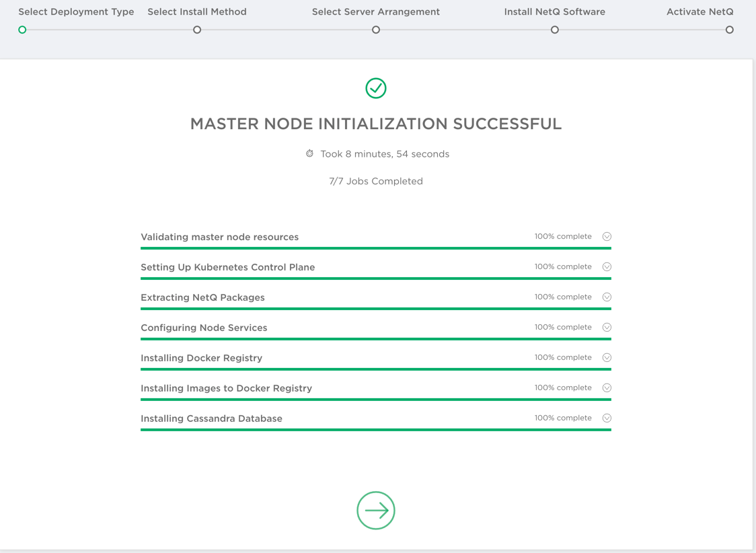The width and height of the screenshot is (756, 553).
Task: Expand 'Setting Up Kubernetes Control Plane' job details
Action: click(x=607, y=266)
